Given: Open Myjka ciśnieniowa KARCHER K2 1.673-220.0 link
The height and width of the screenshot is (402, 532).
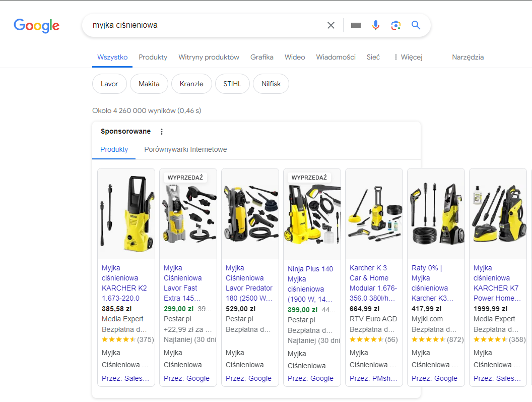Looking at the screenshot, I should pyautogui.click(x=124, y=283).
